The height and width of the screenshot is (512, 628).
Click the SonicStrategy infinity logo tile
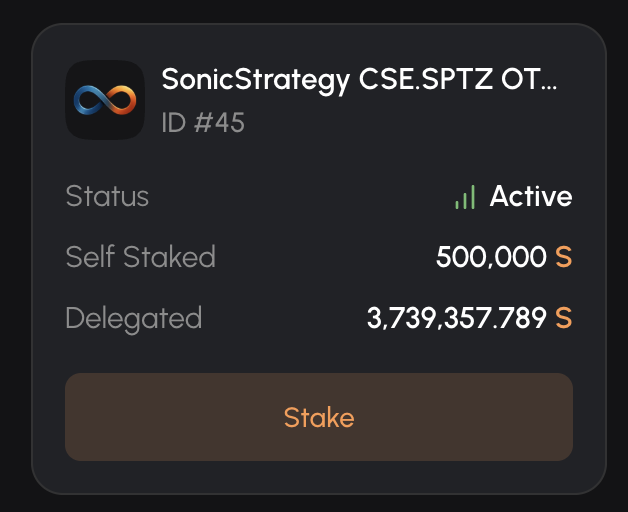[105, 100]
